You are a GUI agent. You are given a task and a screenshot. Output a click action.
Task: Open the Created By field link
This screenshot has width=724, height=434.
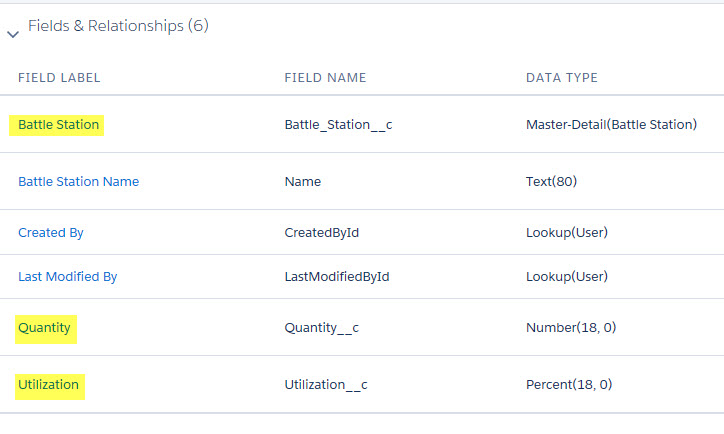pos(50,232)
